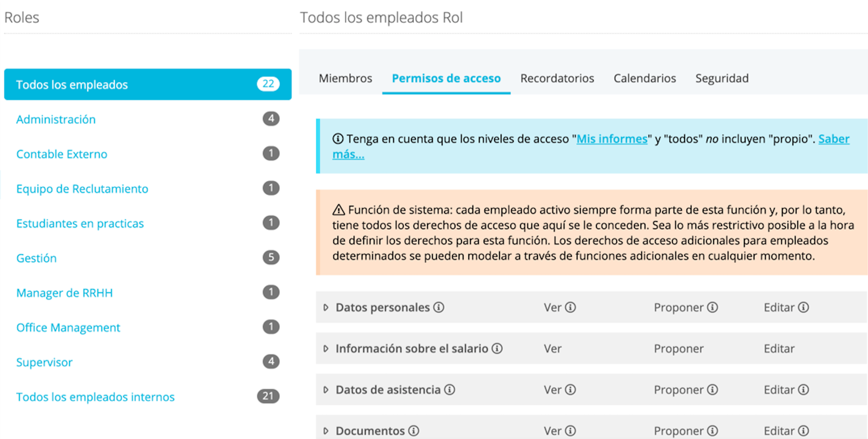Click info icon next to Documentos
868x439 pixels.
413,431
